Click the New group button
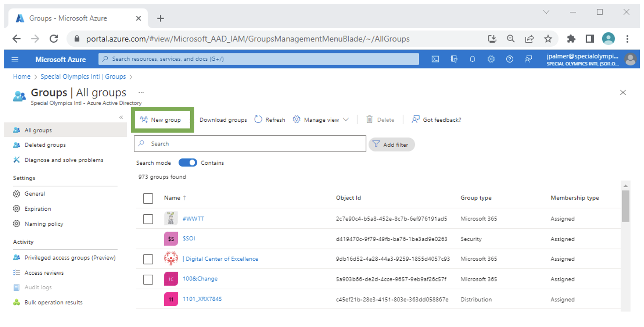The image size is (644, 327). 160,120
